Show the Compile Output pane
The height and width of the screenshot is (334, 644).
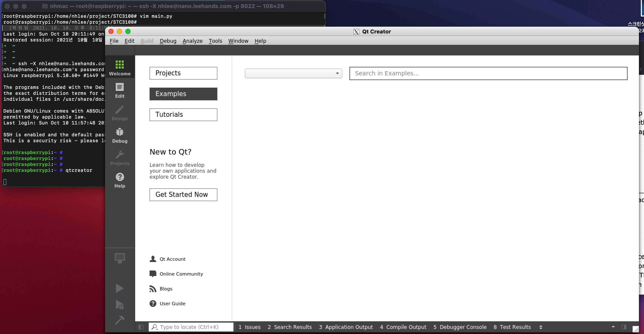403,327
